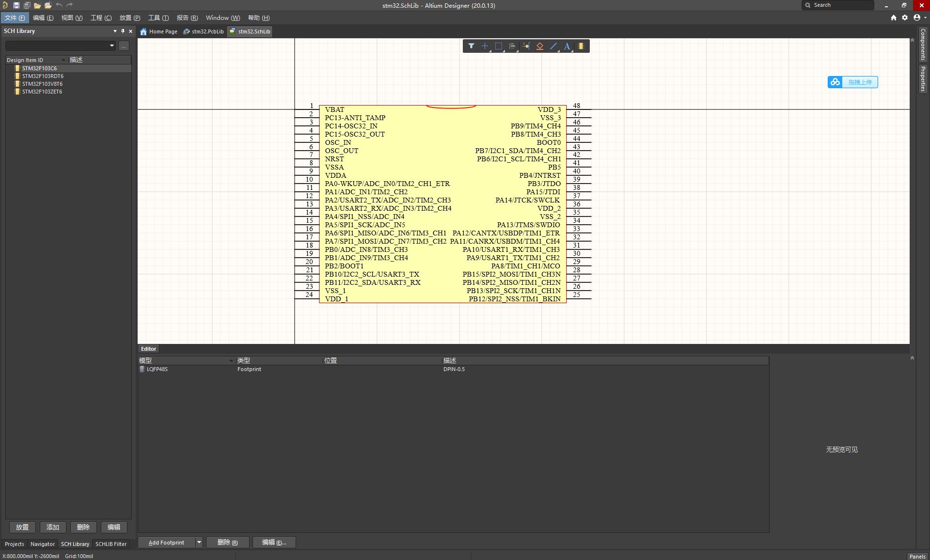This screenshot has height=560, width=930.
Task: Switch to the stm32.SchLib tab
Action: pyautogui.click(x=250, y=31)
